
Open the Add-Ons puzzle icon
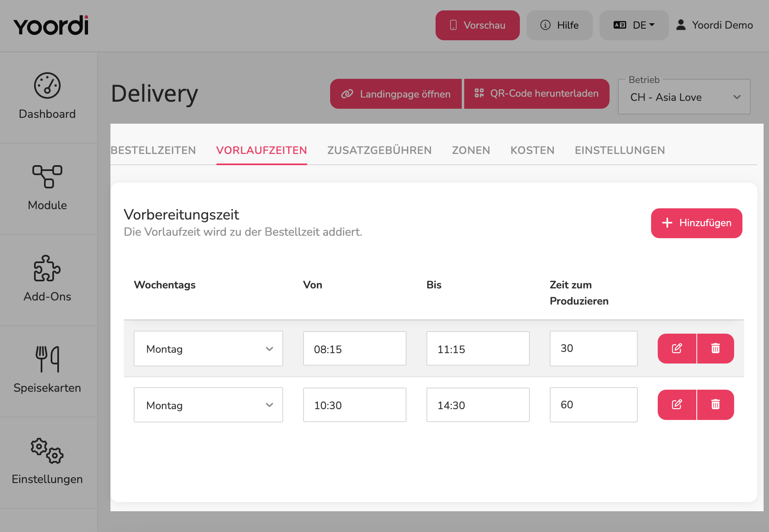tap(47, 268)
